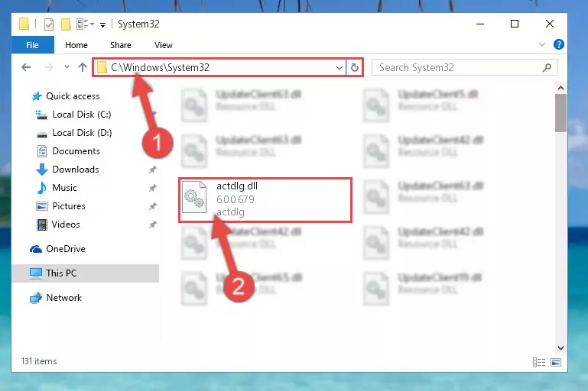Open the File menu

[33, 45]
